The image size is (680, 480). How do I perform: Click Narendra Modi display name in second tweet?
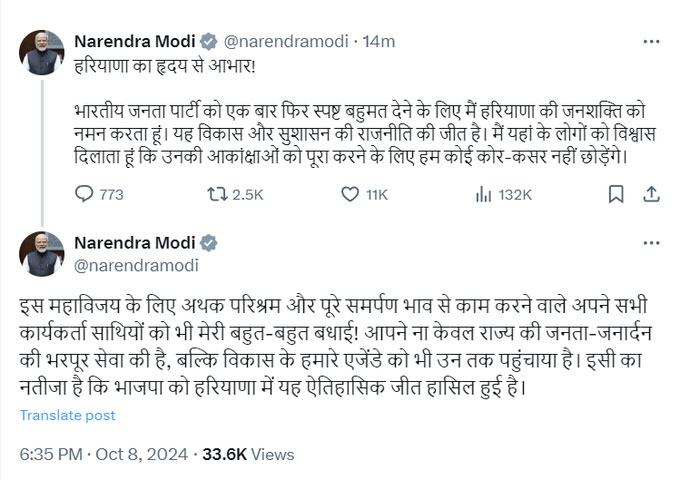(135, 243)
